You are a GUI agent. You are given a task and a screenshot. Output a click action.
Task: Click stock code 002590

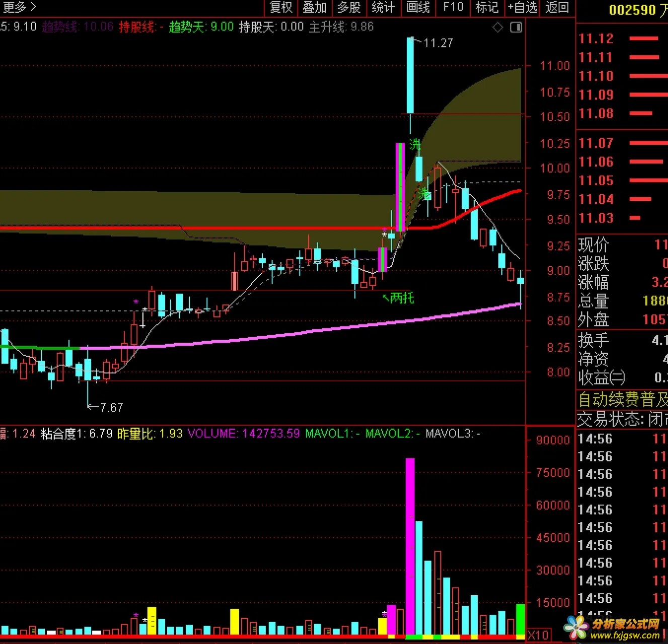click(x=632, y=10)
